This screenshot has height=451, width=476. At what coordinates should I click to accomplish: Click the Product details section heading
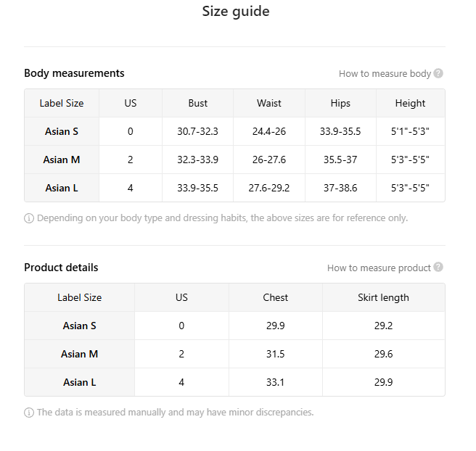[x=61, y=268]
